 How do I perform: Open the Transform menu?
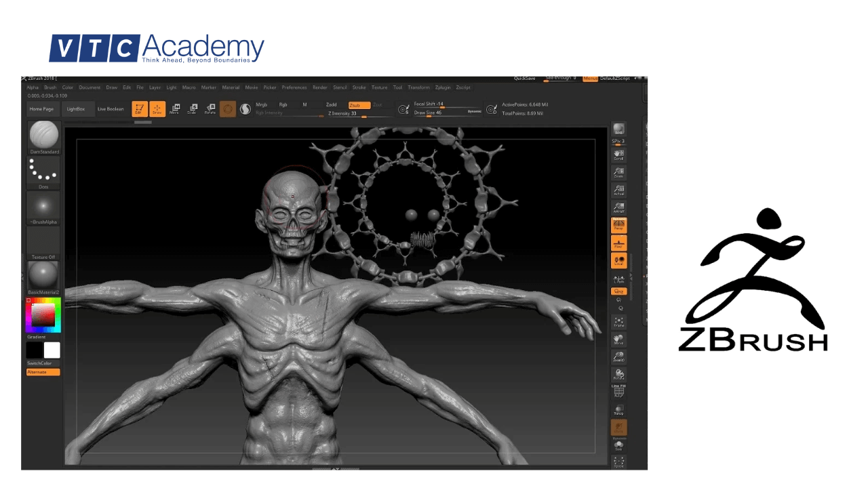419,87
